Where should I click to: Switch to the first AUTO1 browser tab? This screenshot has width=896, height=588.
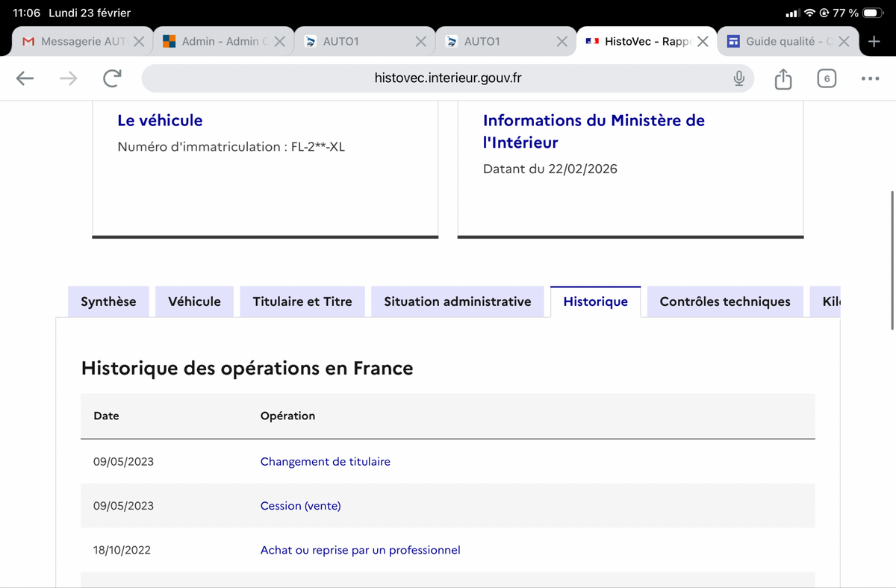tap(357, 42)
